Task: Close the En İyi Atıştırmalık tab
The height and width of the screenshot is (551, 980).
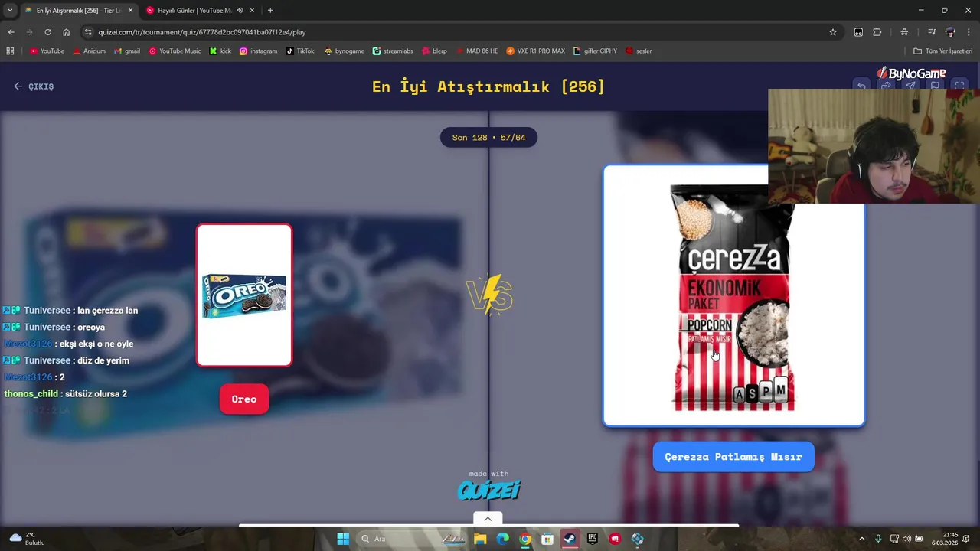Action: click(x=130, y=11)
